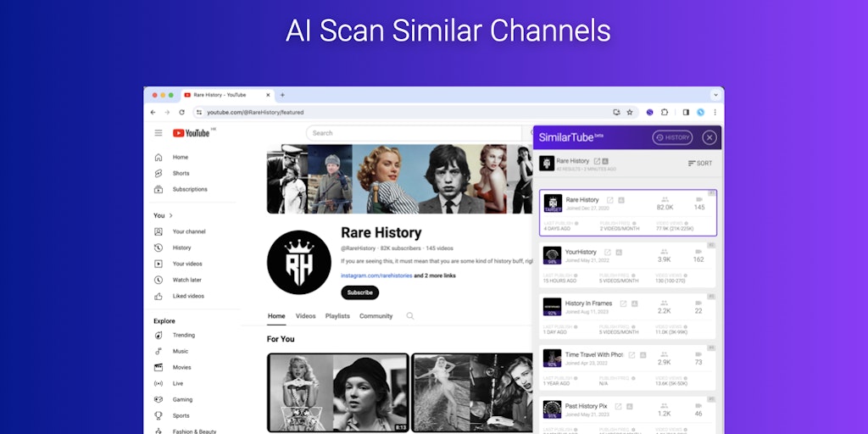
Task: Toggle browser side panel icon
Action: click(686, 112)
